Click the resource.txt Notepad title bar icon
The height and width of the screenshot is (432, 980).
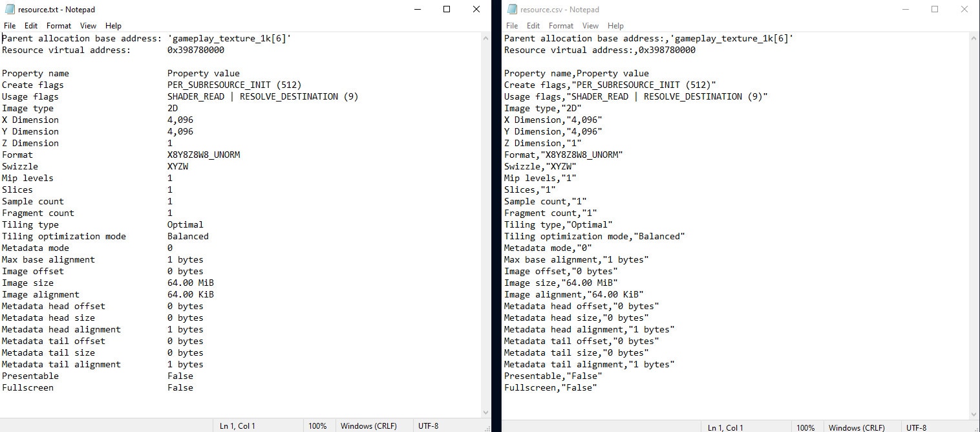[10, 10]
